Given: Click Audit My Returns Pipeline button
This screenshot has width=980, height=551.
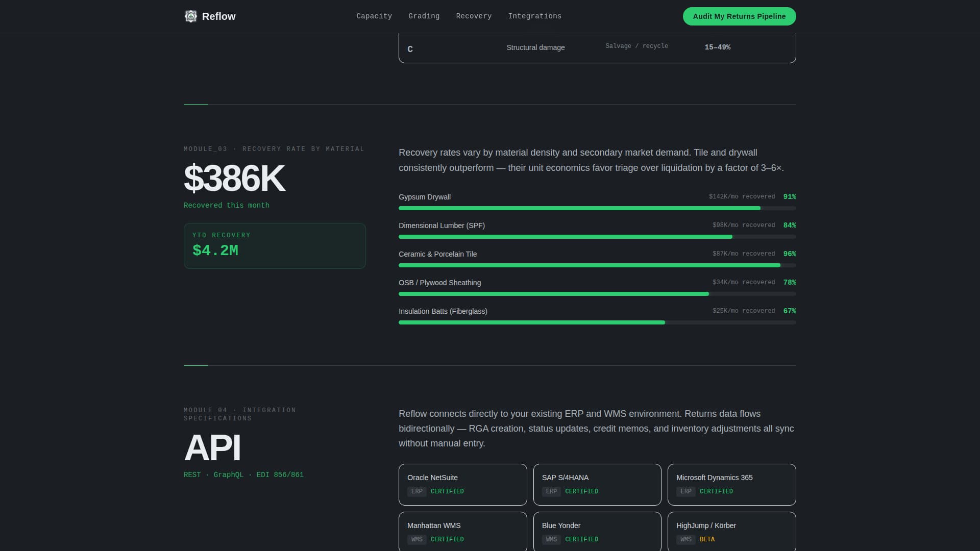Looking at the screenshot, I should pyautogui.click(x=739, y=16).
